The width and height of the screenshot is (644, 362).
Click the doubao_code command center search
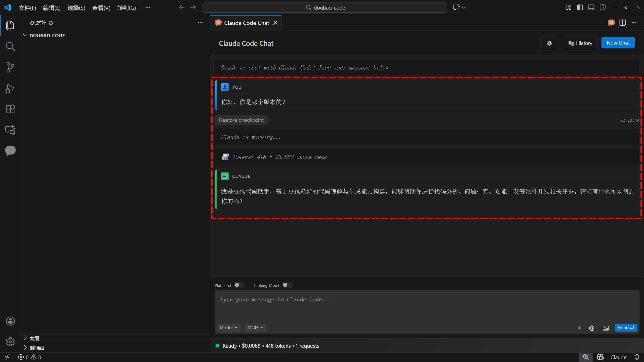tap(325, 8)
